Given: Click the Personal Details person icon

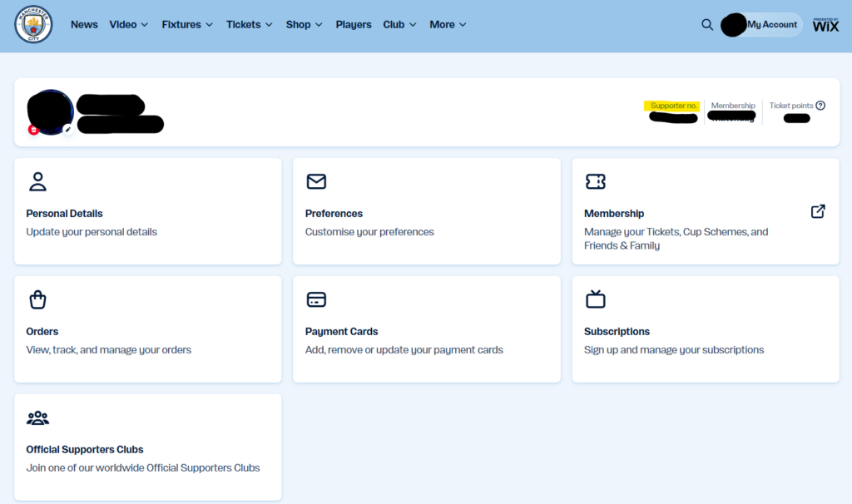Looking at the screenshot, I should pos(37,181).
